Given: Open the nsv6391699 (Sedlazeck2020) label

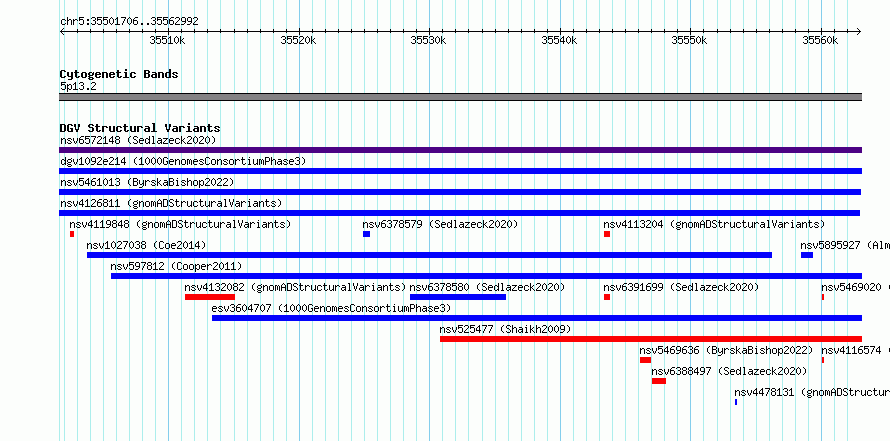Looking at the screenshot, I should (681, 287).
